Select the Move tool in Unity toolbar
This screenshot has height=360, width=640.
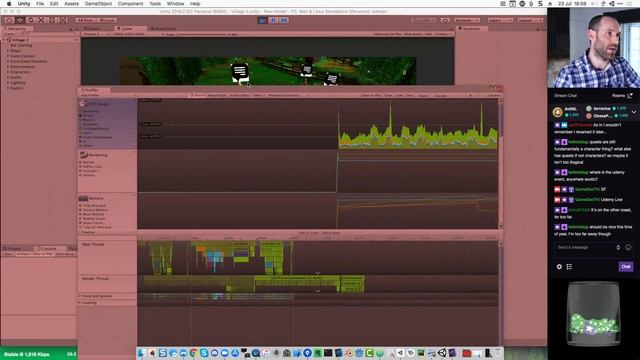20,20
